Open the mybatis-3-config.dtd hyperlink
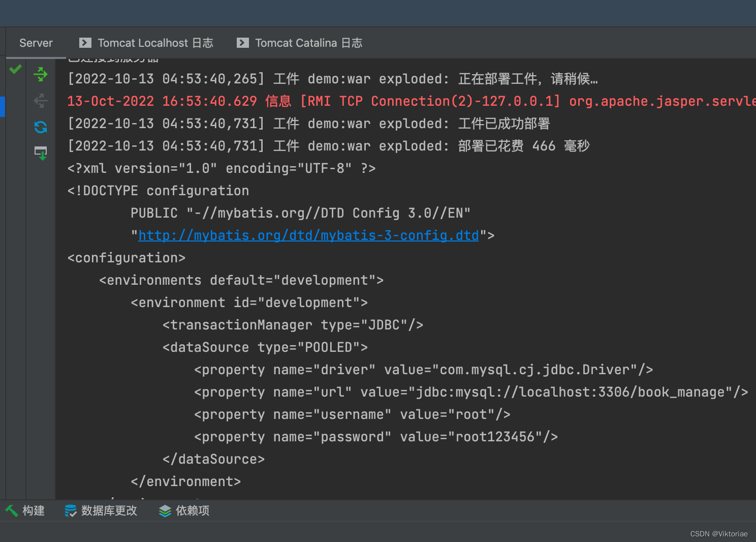 [x=308, y=235]
